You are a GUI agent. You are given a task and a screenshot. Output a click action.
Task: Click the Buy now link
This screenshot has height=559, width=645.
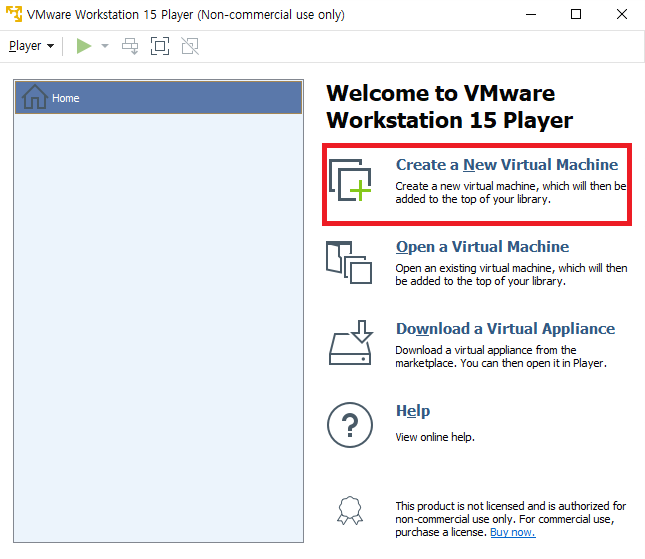coord(513,532)
